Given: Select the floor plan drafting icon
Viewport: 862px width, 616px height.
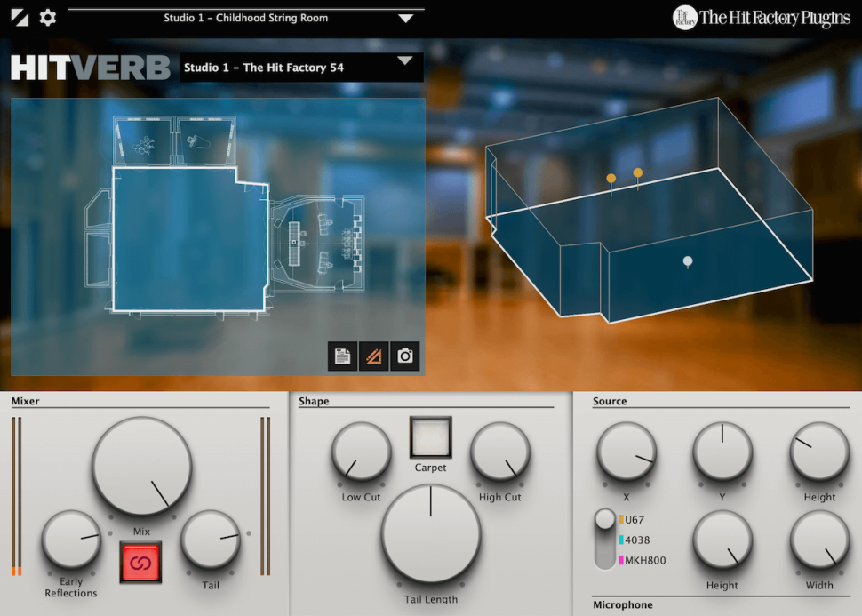Looking at the screenshot, I should [374, 356].
